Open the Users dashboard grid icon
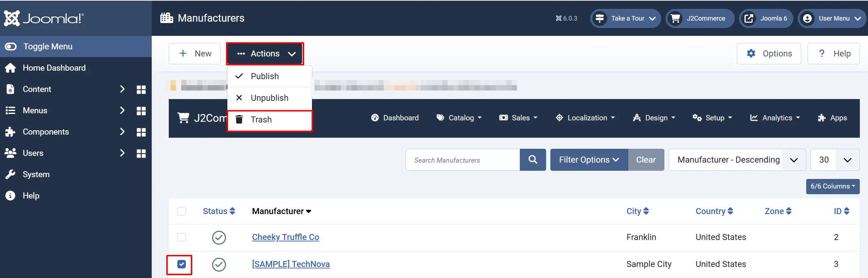 141,153
